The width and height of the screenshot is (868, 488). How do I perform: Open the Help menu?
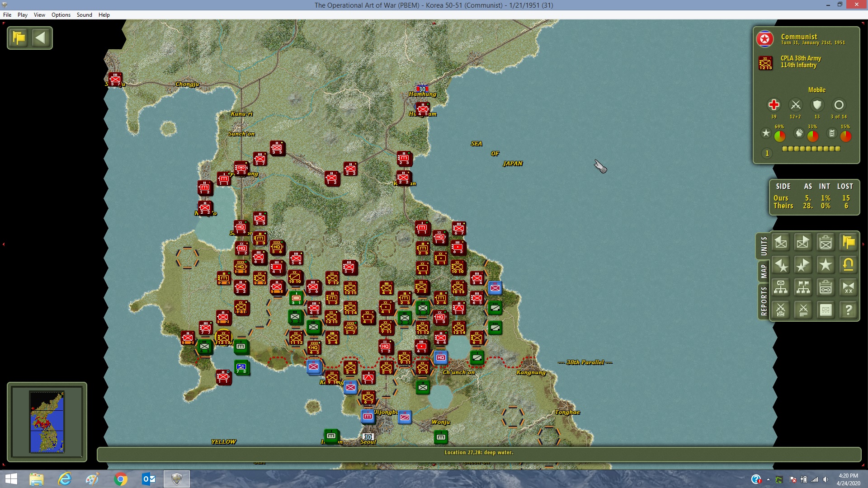tap(104, 15)
